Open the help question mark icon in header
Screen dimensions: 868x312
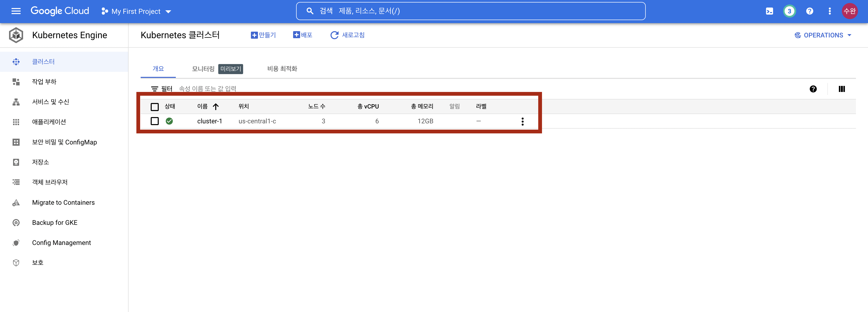(x=809, y=11)
